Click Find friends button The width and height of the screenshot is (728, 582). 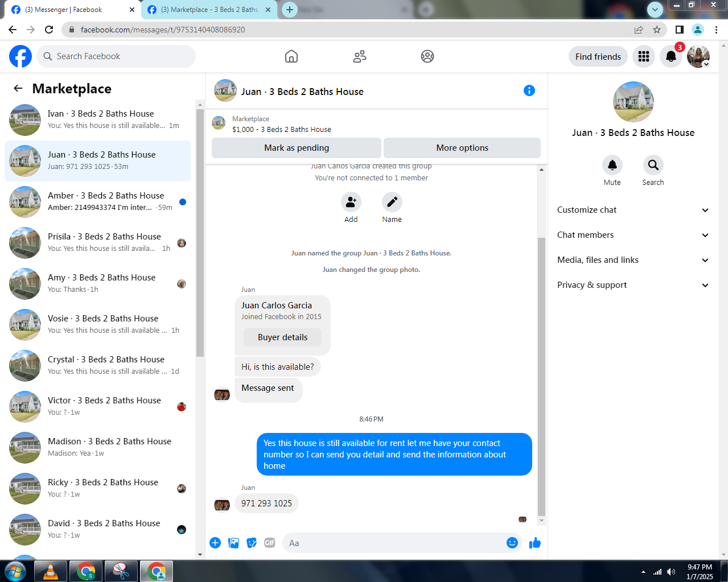pyautogui.click(x=598, y=56)
